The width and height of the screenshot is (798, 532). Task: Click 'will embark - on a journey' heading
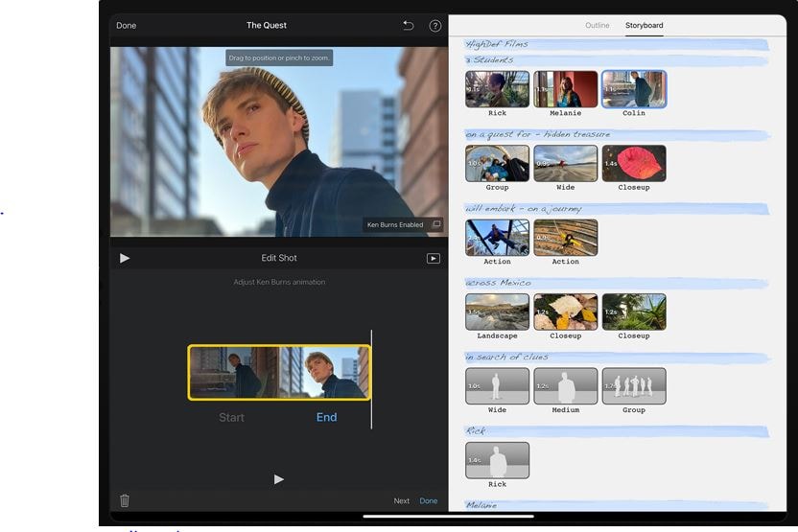click(x=523, y=209)
